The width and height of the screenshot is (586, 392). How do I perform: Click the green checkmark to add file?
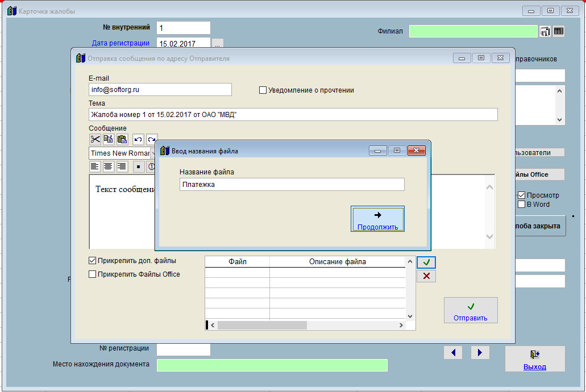coord(426,262)
